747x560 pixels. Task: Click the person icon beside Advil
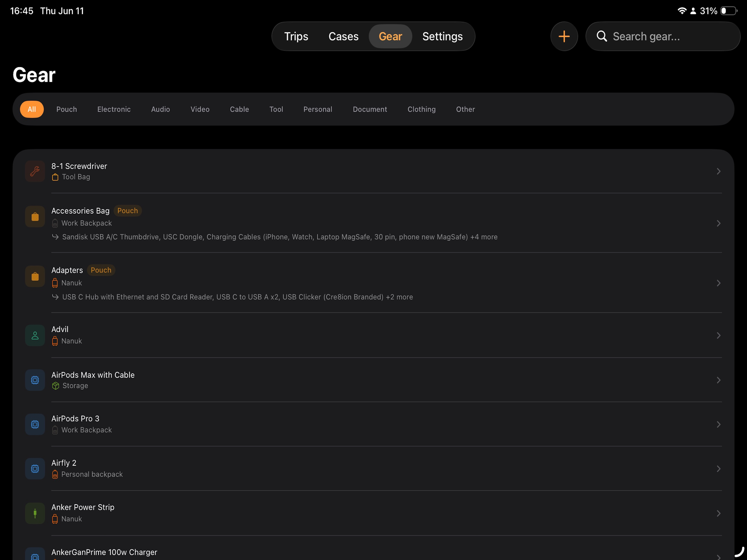pos(35,336)
